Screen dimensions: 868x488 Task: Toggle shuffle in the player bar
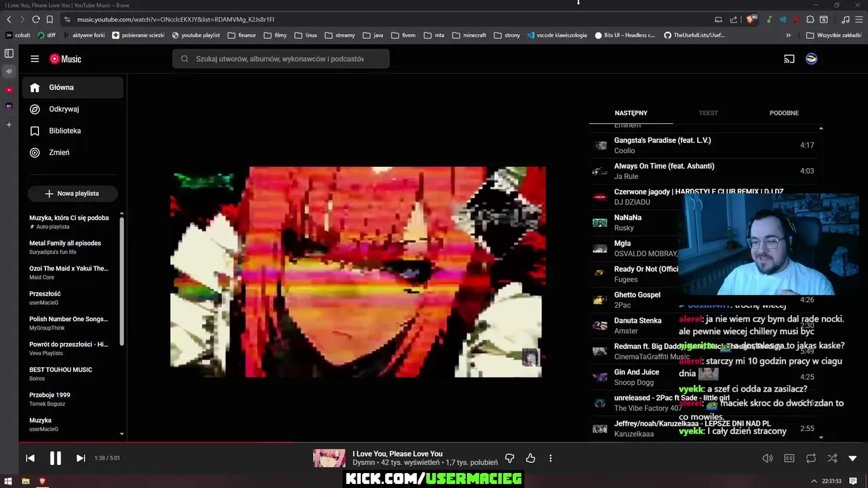(832, 458)
